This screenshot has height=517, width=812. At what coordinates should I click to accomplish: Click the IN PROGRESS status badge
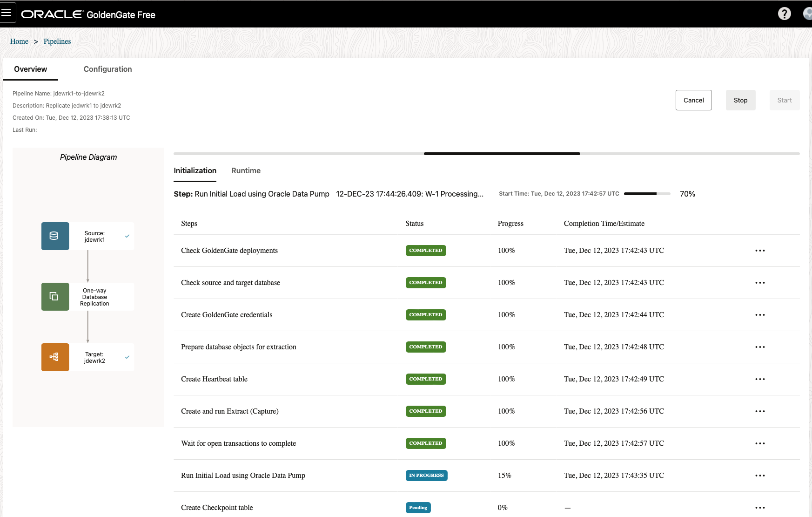click(426, 476)
